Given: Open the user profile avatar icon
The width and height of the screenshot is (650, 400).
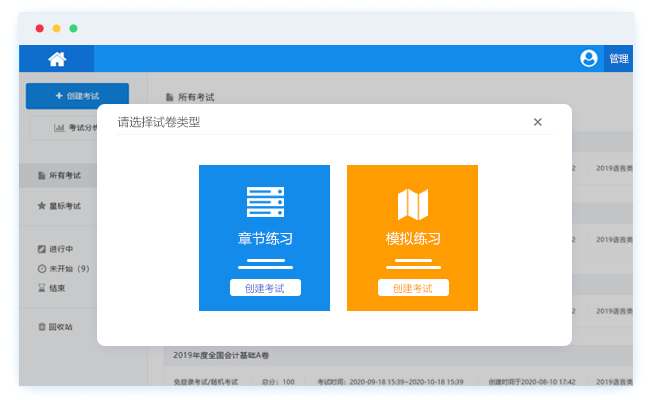Looking at the screenshot, I should (x=589, y=58).
